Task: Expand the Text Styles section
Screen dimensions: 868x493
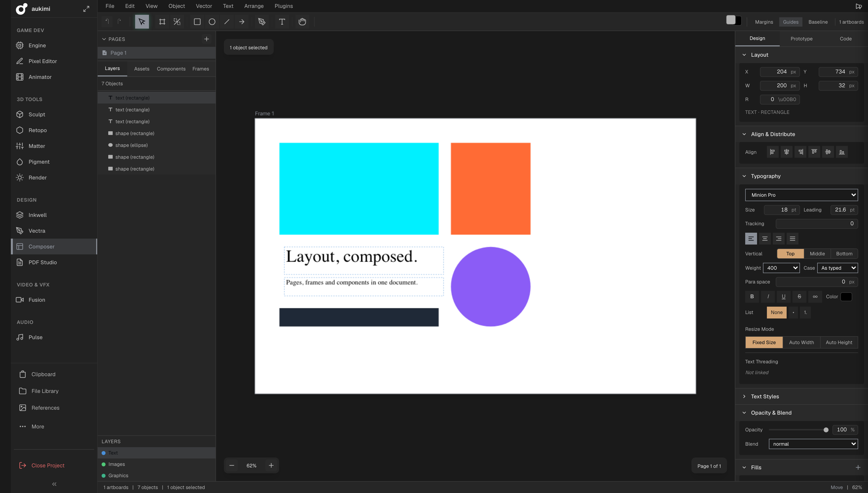Action: click(744, 397)
